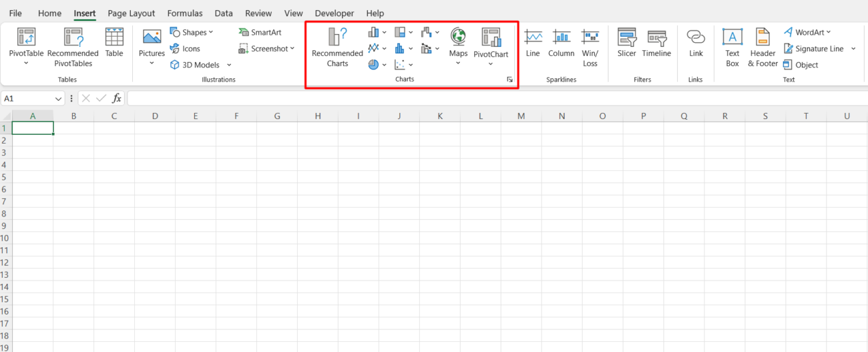Select row 15 by its header

coord(6,299)
